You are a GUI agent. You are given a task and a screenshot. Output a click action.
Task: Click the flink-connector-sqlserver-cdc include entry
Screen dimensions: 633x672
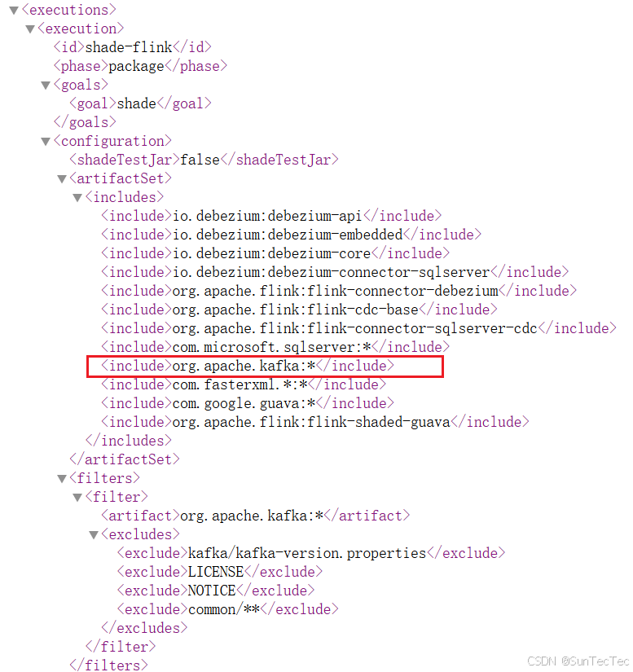click(x=358, y=328)
